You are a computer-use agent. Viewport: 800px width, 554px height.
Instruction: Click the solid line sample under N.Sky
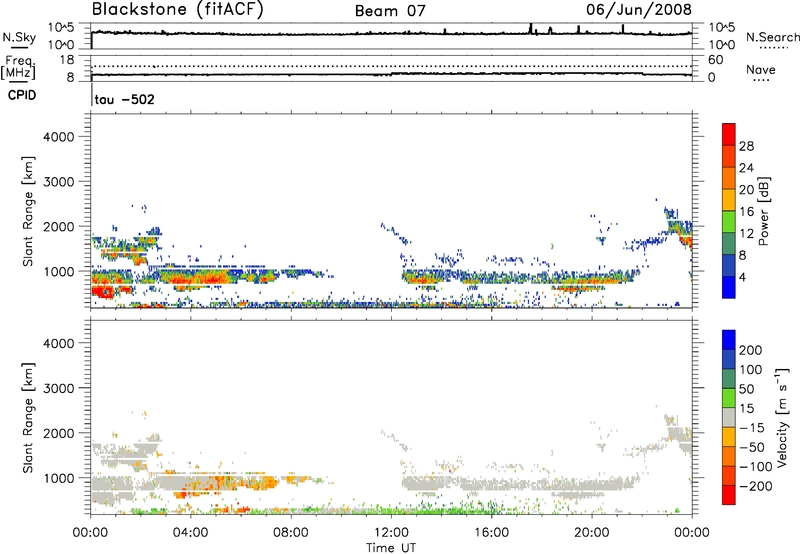pyautogui.click(x=19, y=48)
